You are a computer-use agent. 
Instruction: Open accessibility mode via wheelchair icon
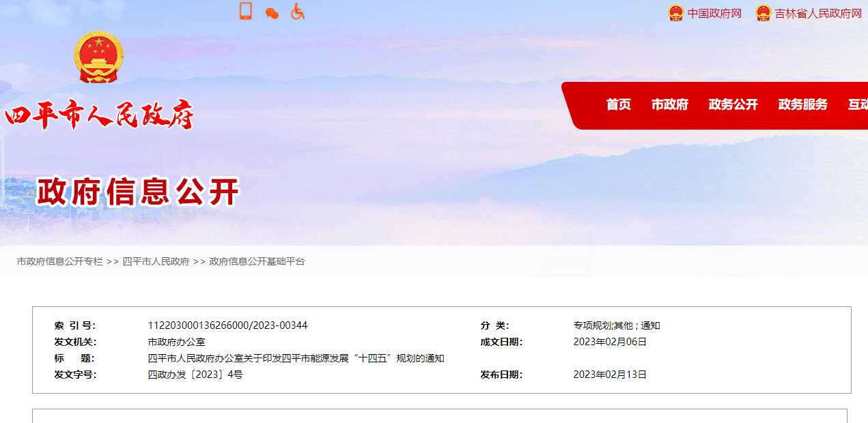pyautogui.click(x=296, y=12)
